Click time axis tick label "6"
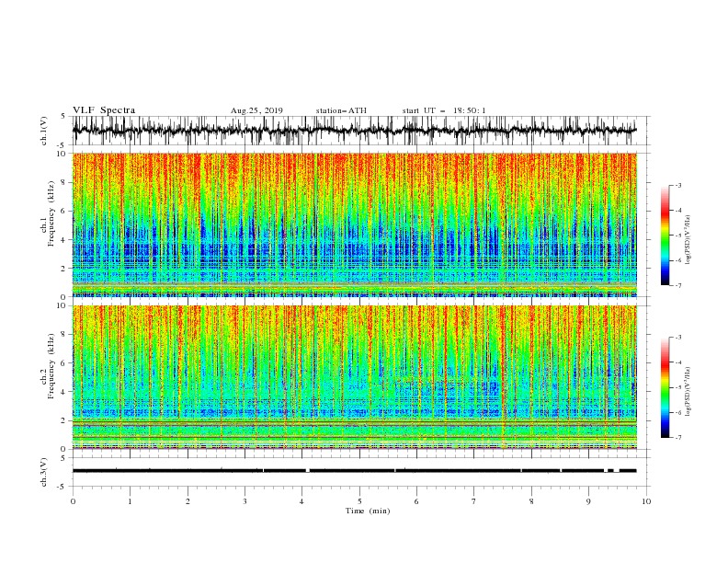 416,501
